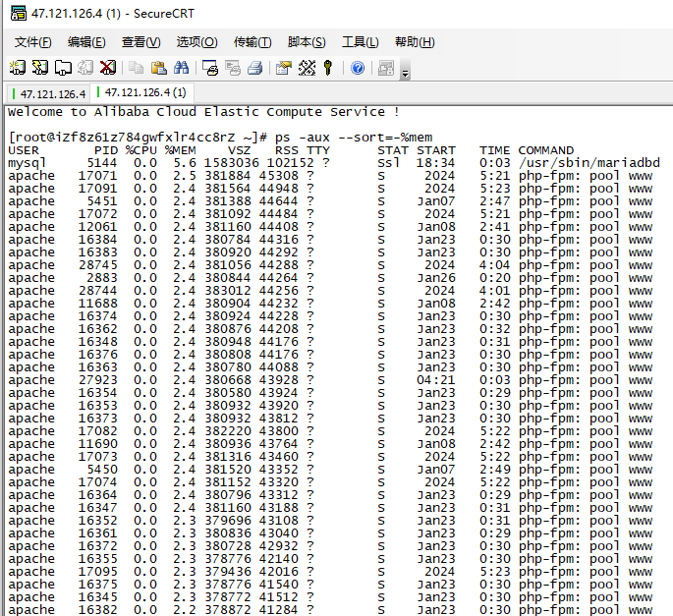
Task: Click PID 5144 in the process list
Action: pos(102,163)
